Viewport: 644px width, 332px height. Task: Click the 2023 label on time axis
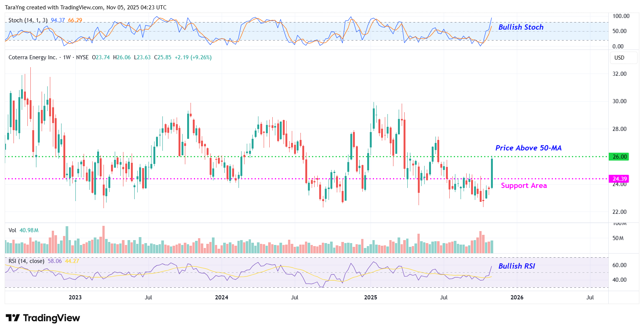point(75,297)
